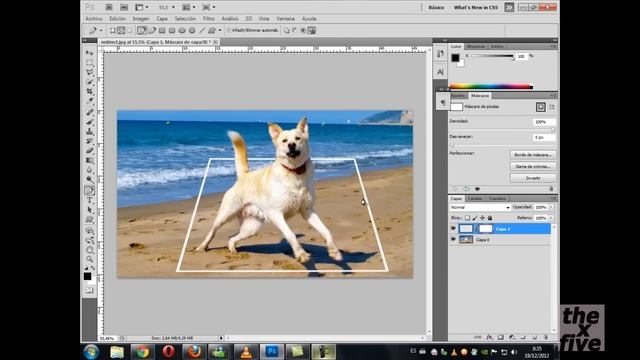This screenshot has width=640, height=360.
Task: Toggle lock transparent pixels in Capas panel
Action: pos(467,218)
